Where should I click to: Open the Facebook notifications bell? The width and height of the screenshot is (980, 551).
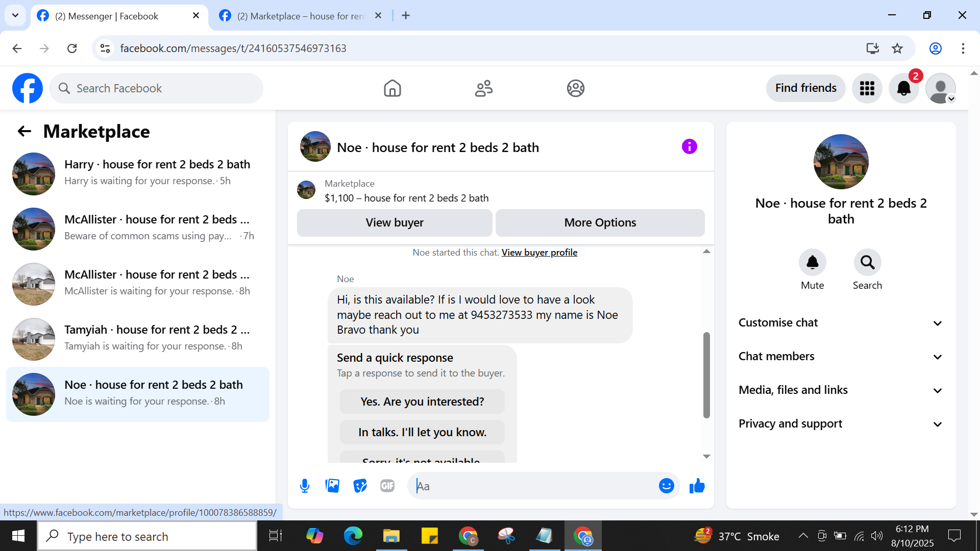tap(903, 88)
